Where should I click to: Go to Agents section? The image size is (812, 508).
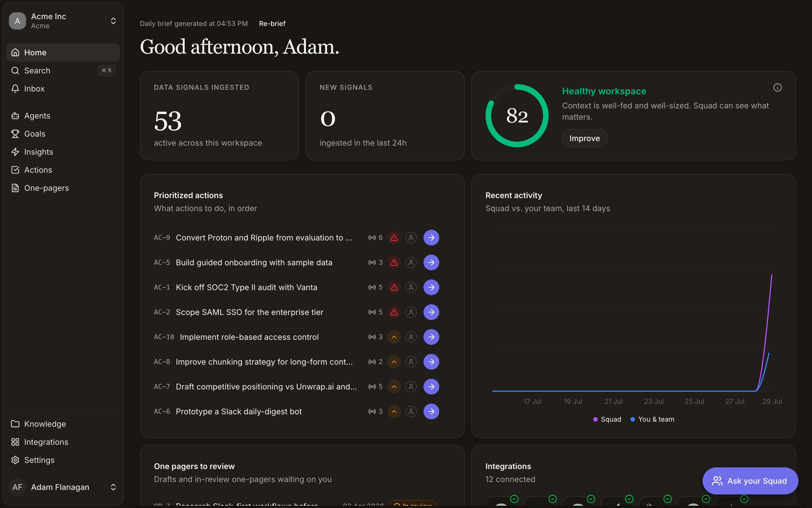click(63, 116)
